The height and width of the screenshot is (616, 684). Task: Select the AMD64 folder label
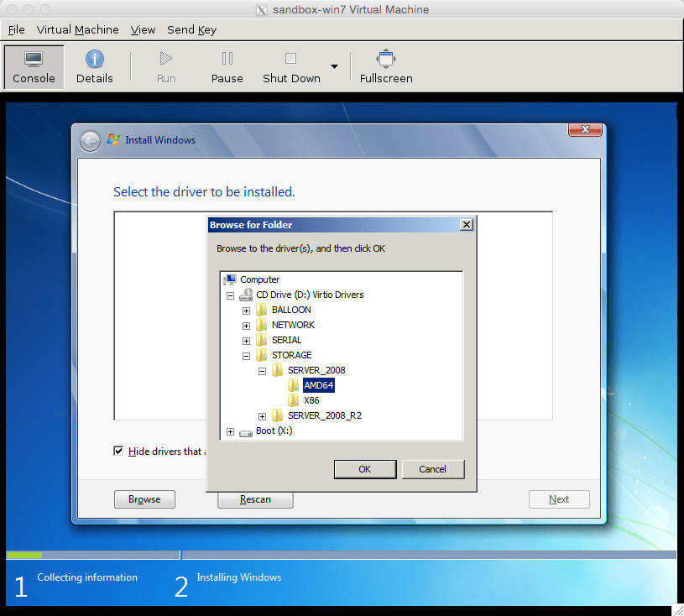(319, 385)
